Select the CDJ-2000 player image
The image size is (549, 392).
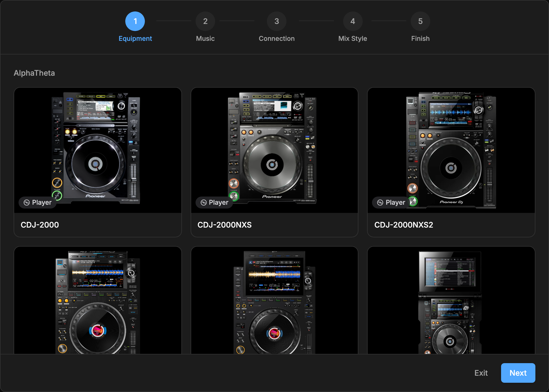coord(98,150)
